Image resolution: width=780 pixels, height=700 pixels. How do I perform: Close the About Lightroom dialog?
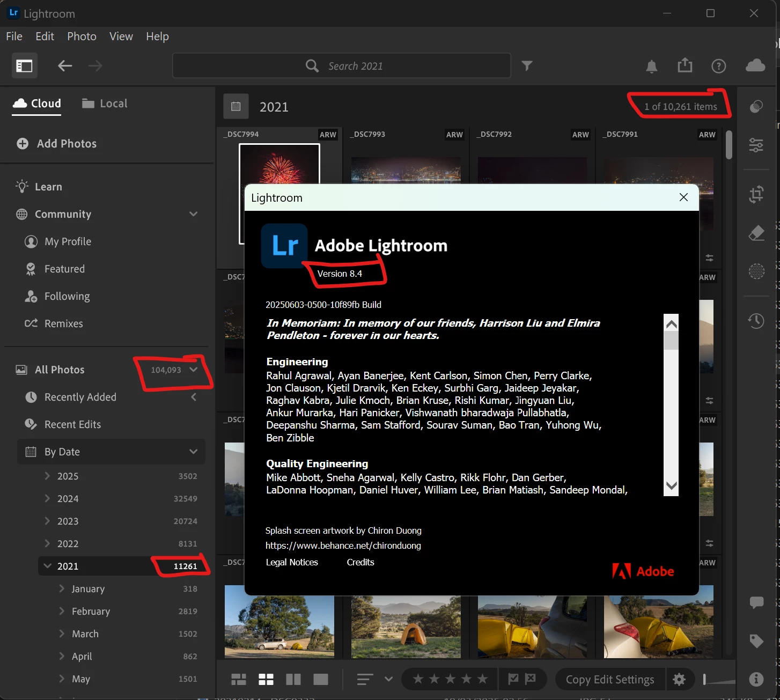pyautogui.click(x=683, y=197)
